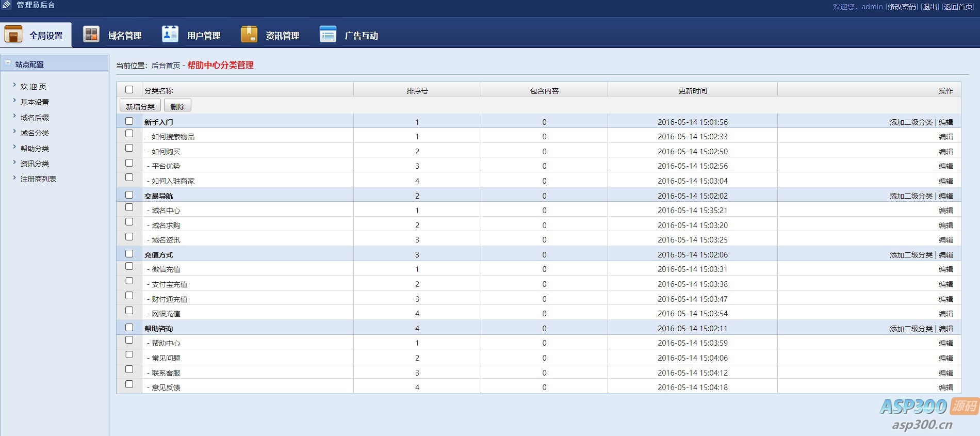Image resolution: width=980 pixels, height=436 pixels.
Task: Click the 新增分类 button
Action: coord(140,106)
